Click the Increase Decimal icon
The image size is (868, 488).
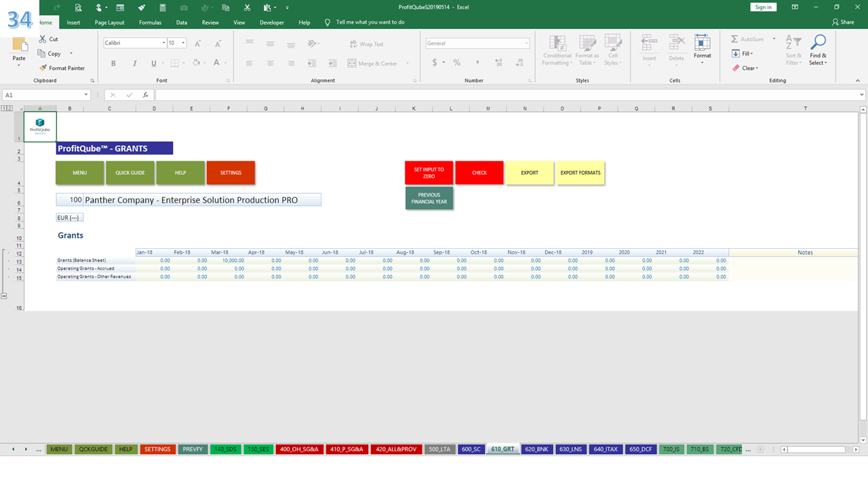498,62
